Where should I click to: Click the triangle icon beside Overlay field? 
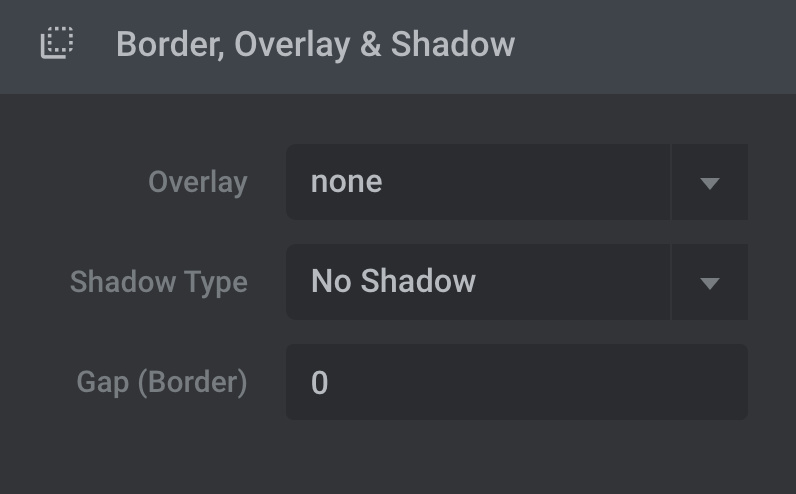710,183
